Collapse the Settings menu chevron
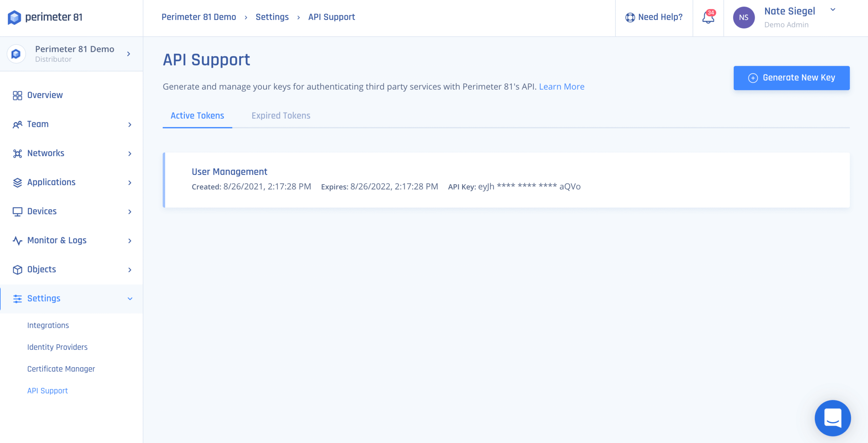Viewport: 868px width, 443px height. coord(130,298)
